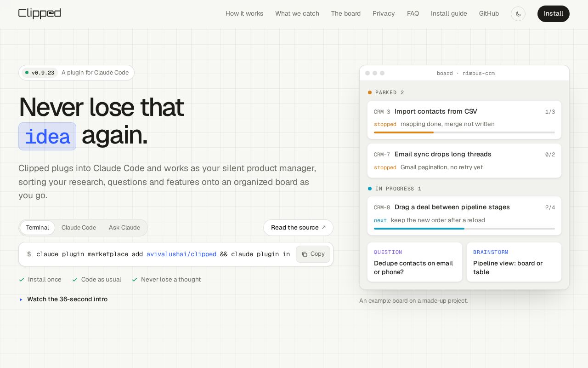The width and height of the screenshot is (588, 368).
Task: Open The board nav link
Action: click(x=346, y=14)
